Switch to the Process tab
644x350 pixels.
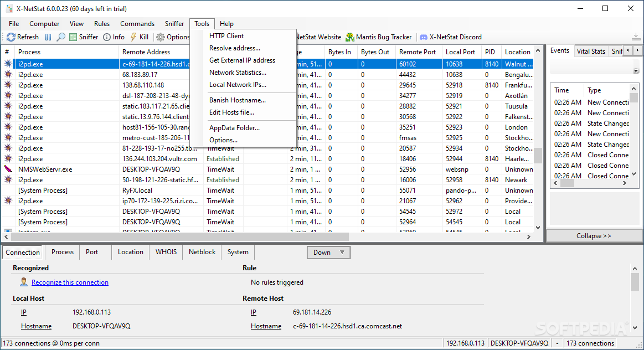[63, 252]
